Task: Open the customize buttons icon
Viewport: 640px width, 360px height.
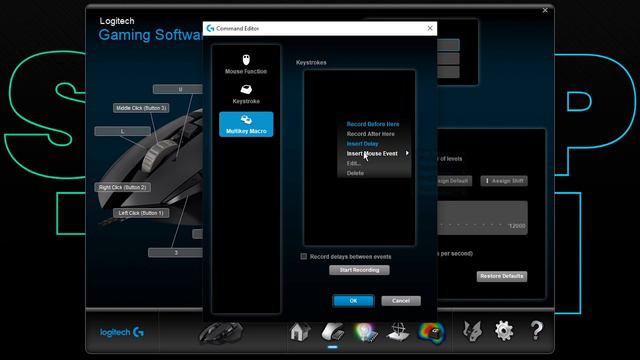Action: pyautogui.click(x=333, y=331)
